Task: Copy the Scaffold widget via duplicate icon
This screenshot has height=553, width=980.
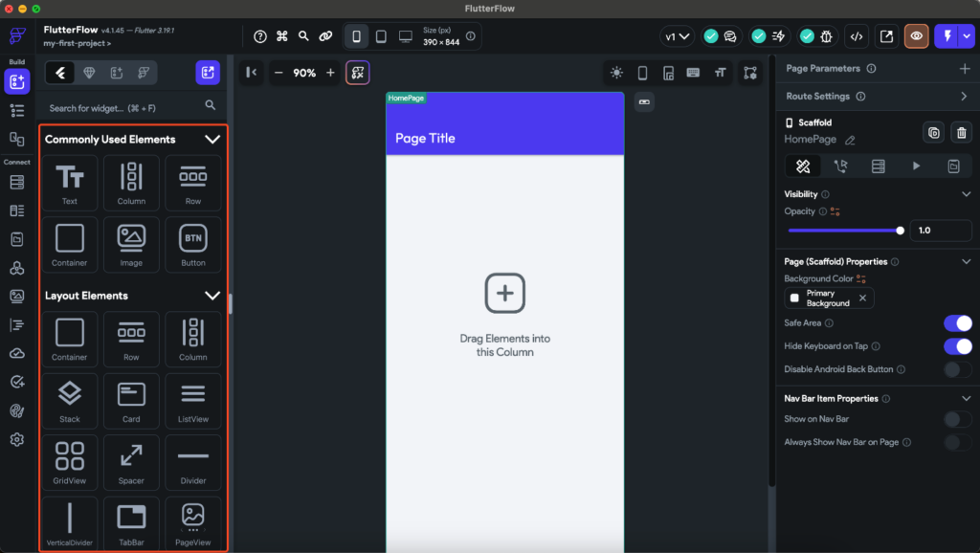Action: click(933, 132)
